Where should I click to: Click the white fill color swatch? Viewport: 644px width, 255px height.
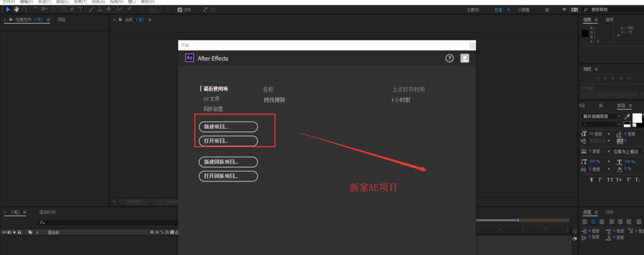[637, 118]
